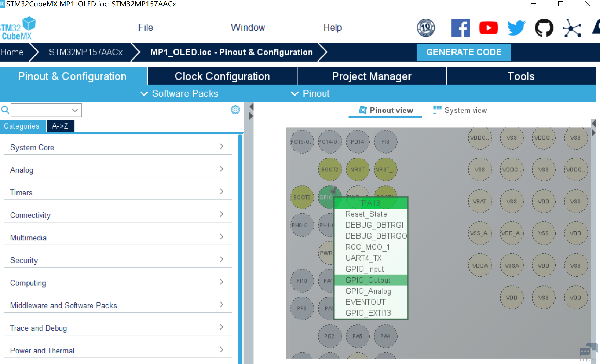Select the PI8 pin
600x364 pixels.
pyautogui.click(x=385, y=142)
